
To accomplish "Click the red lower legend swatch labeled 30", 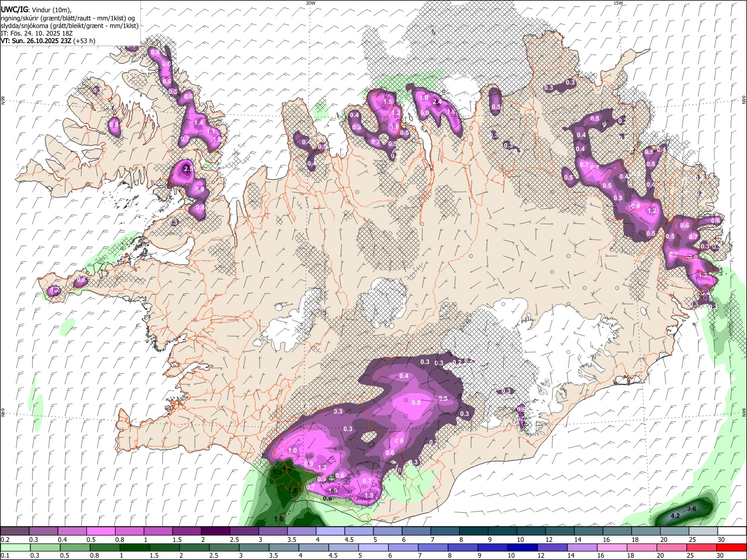I will (732, 547).
